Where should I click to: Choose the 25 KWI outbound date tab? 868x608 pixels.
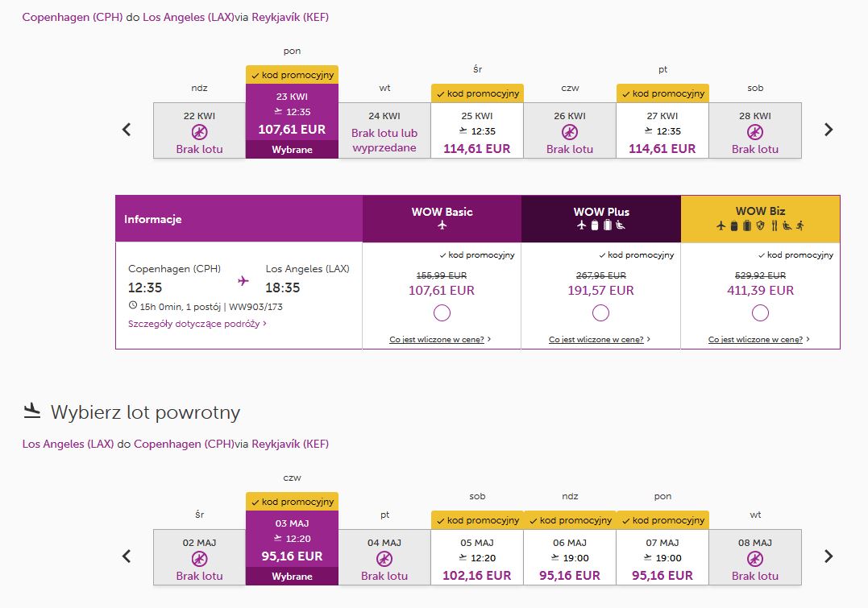click(x=476, y=130)
